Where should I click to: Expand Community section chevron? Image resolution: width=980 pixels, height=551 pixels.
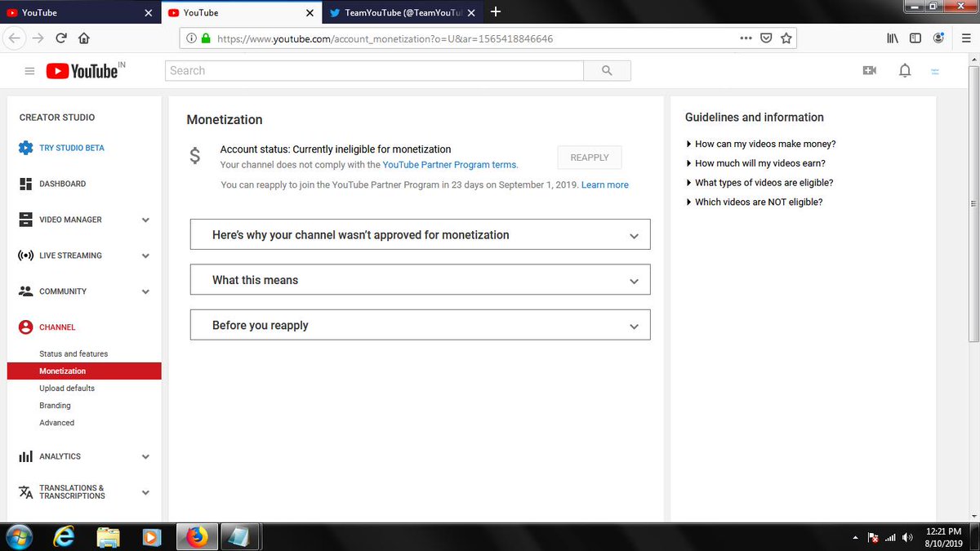tap(145, 291)
